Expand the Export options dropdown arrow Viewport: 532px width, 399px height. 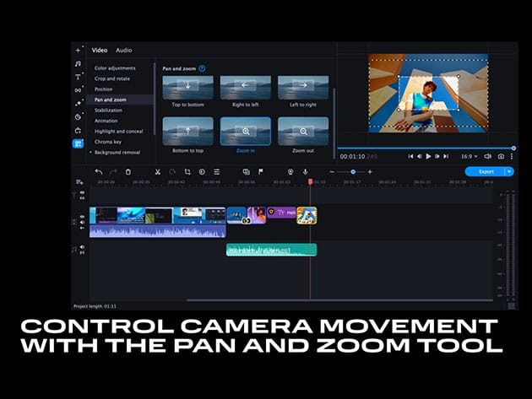coord(509,171)
